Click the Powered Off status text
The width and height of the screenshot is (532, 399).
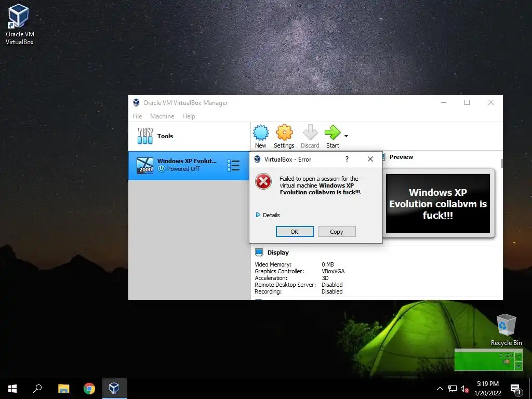183,169
